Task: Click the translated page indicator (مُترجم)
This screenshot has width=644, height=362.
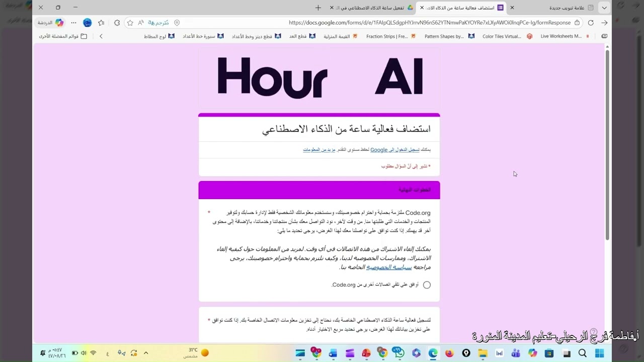Action: pos(158,23)
